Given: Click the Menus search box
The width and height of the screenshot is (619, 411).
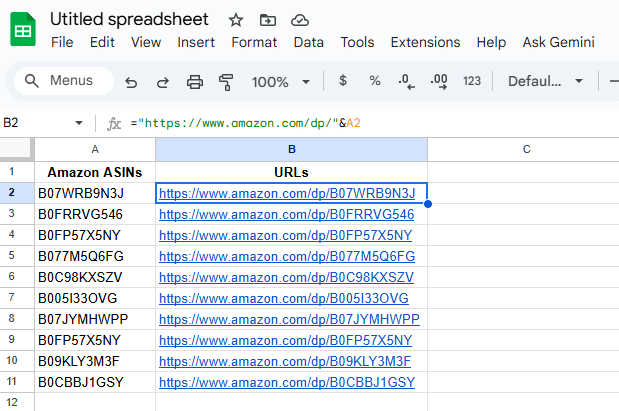Looking at the screenshot, I should (x=60, y=82).
